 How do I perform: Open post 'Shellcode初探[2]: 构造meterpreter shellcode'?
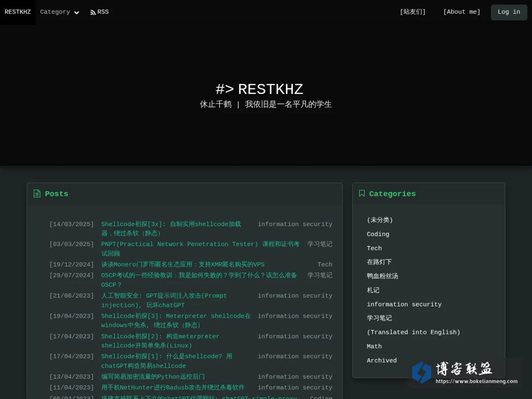(x=160, y=341)
